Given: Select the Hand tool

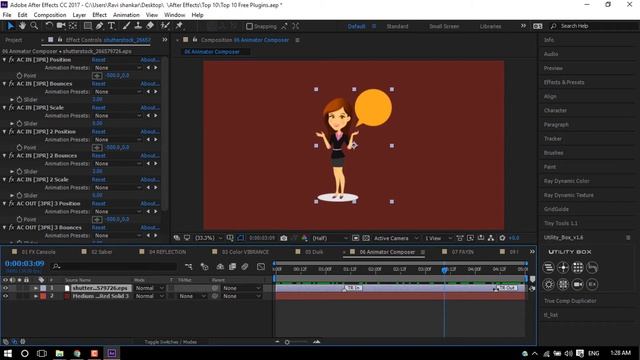Looking at the screenshot, I should point(22,26).
